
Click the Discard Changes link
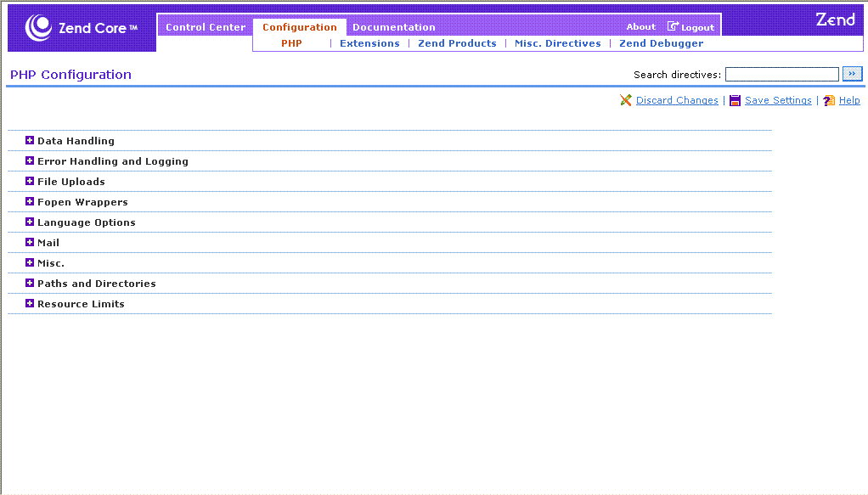[677, 100]
